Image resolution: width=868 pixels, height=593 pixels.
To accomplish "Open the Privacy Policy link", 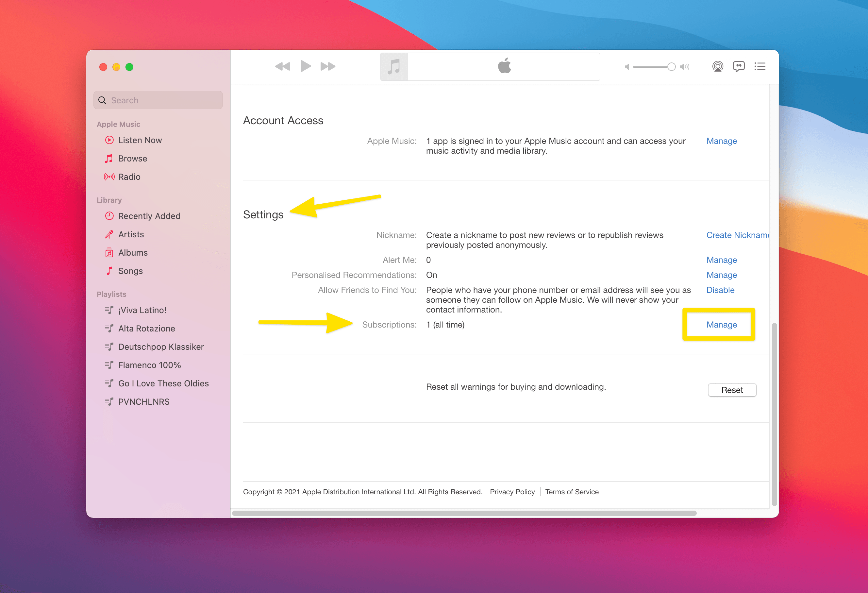I will click(512, 492).
